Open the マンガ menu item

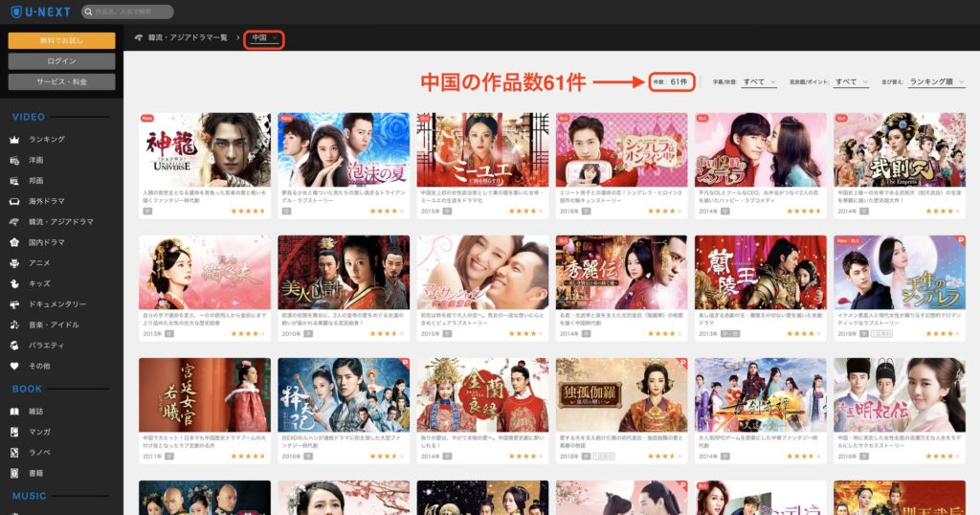(x=39, y=432)
